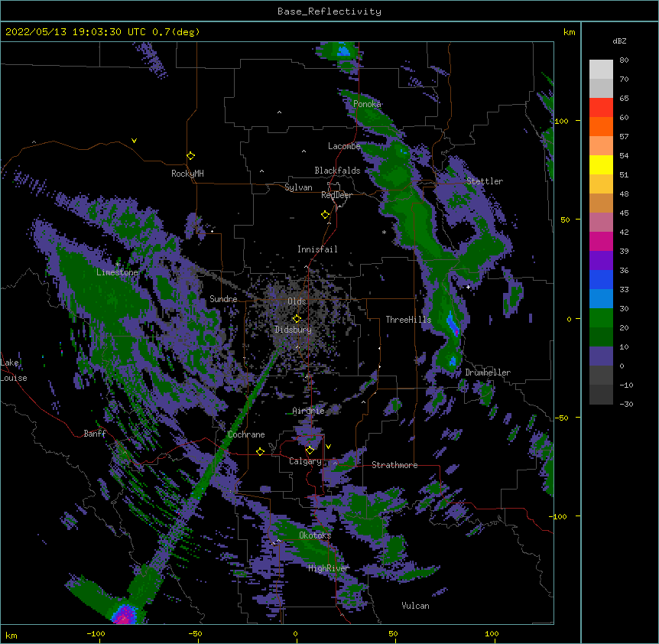Click the 50 tick label on right axis
Screen dimensions: 659x644
click(x=565, y=220)
